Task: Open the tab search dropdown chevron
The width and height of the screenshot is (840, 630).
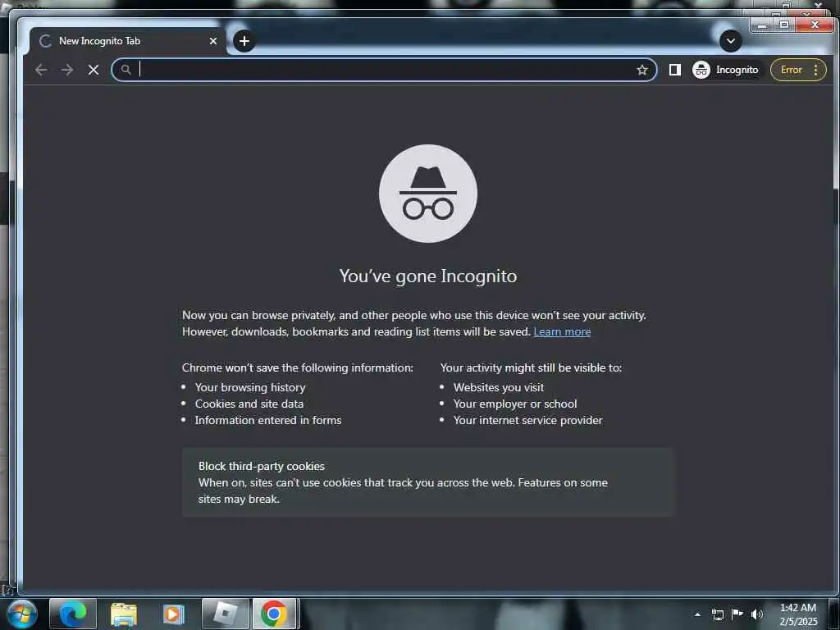Action: tap(731, 41)
